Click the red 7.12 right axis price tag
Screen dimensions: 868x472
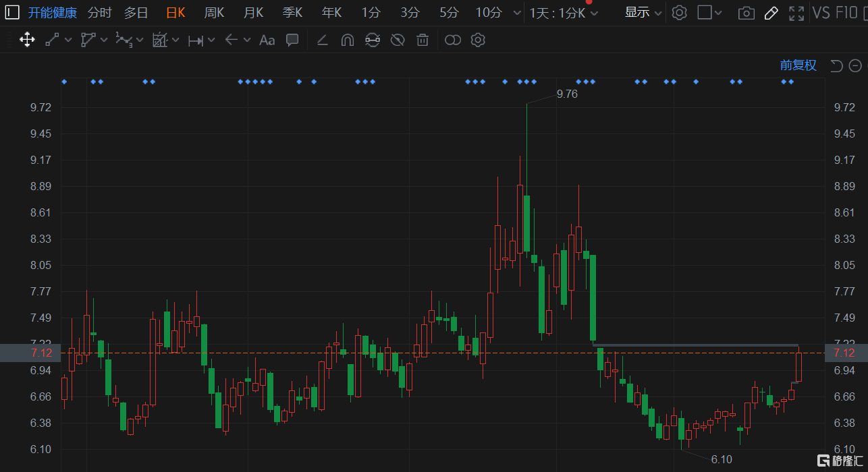tap(846, 353)
